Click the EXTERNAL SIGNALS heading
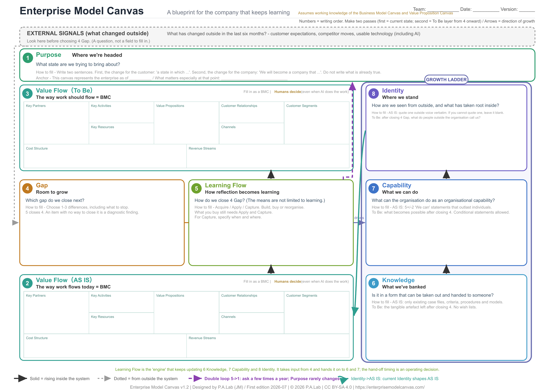555x392 pixels. coord(88,33)
